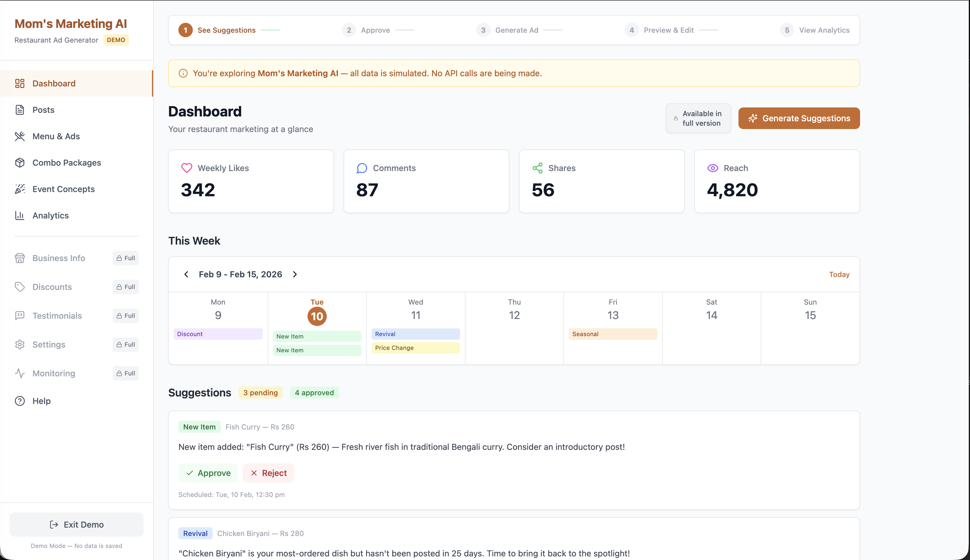This screenshot has width=970, height=560.
Task: Advance to next week using the right chevron
Action: 295,274
